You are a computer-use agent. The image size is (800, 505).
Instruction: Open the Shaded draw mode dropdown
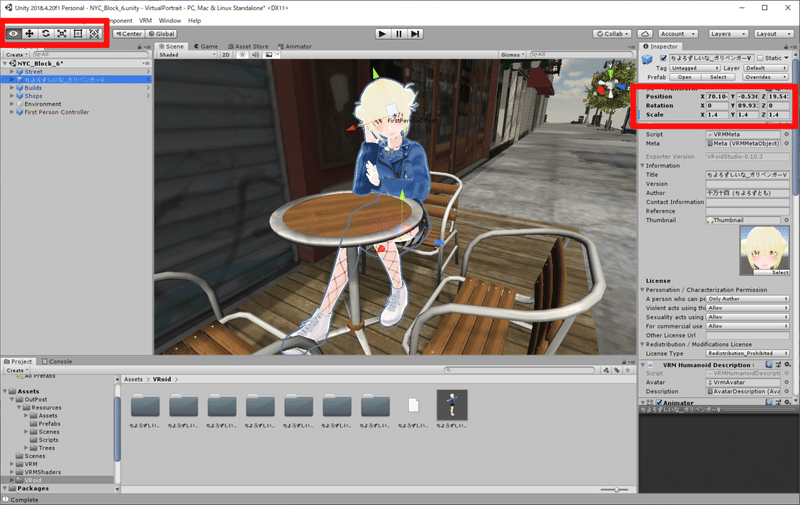187,55
